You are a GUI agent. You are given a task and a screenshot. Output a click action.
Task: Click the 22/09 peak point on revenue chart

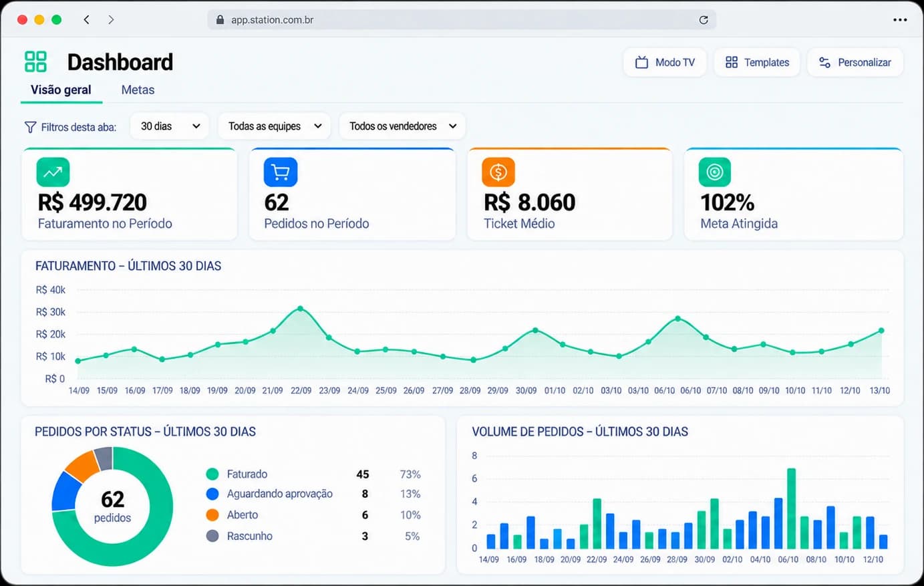coord(300,309)
